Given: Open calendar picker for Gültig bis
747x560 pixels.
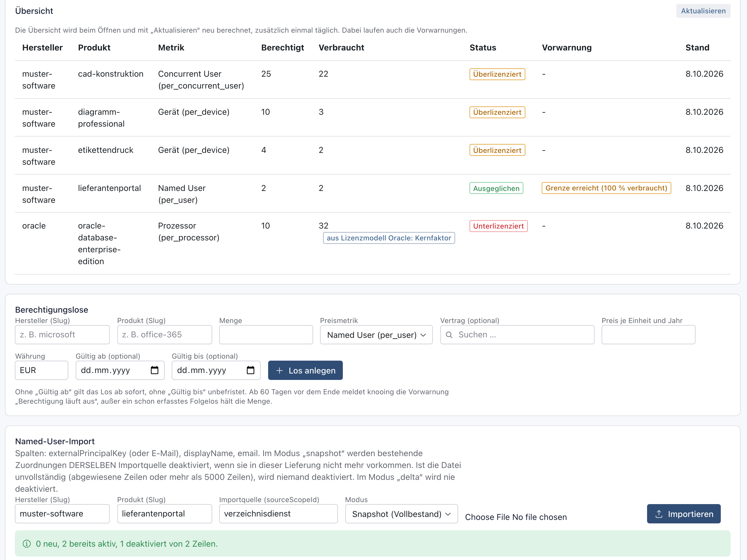Looking at the screenshot, I should (251, 370).
